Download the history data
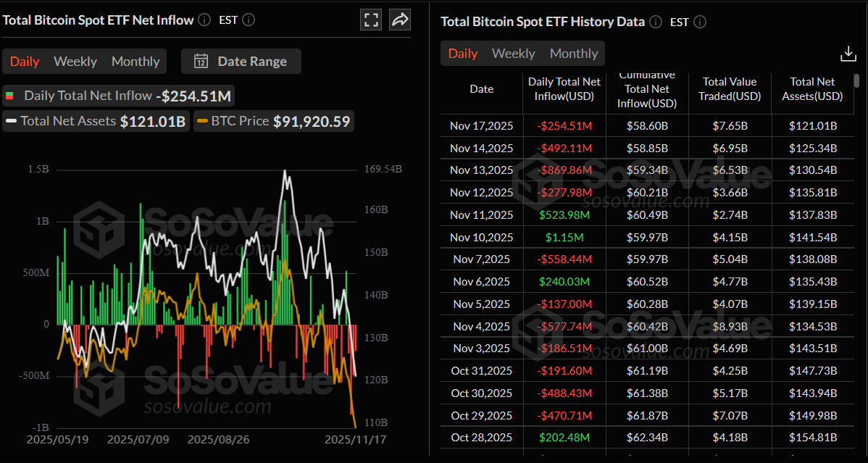This screenshot has height=463, width=868. 848,53
